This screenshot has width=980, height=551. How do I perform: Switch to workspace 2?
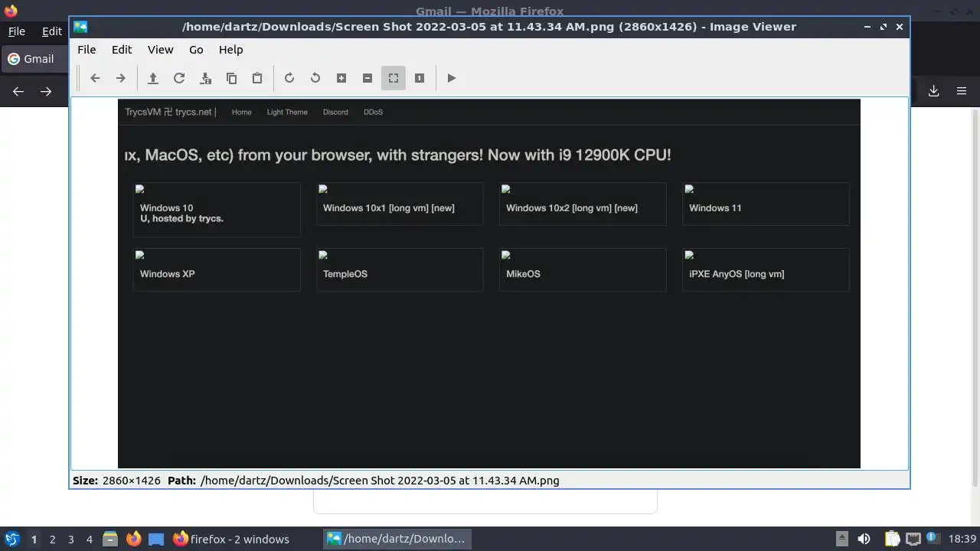pos(52,540)
